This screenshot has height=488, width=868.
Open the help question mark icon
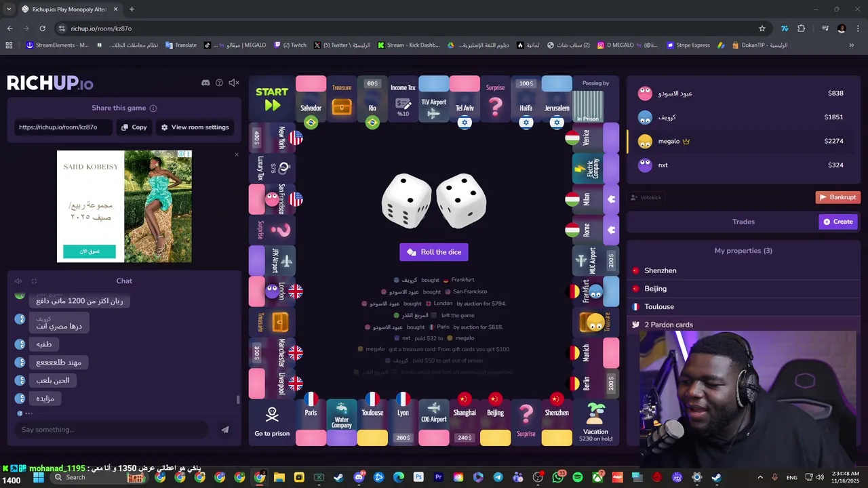click(219, 83)
